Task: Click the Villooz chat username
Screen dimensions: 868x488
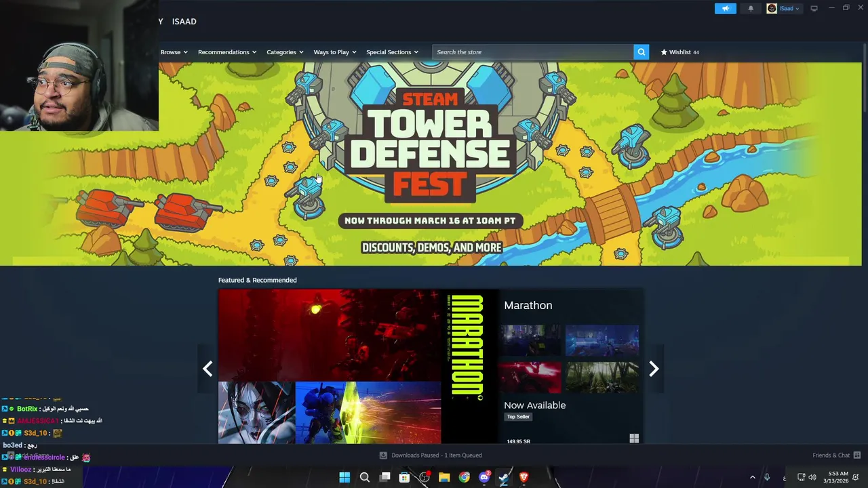Action: coord(21,469)
